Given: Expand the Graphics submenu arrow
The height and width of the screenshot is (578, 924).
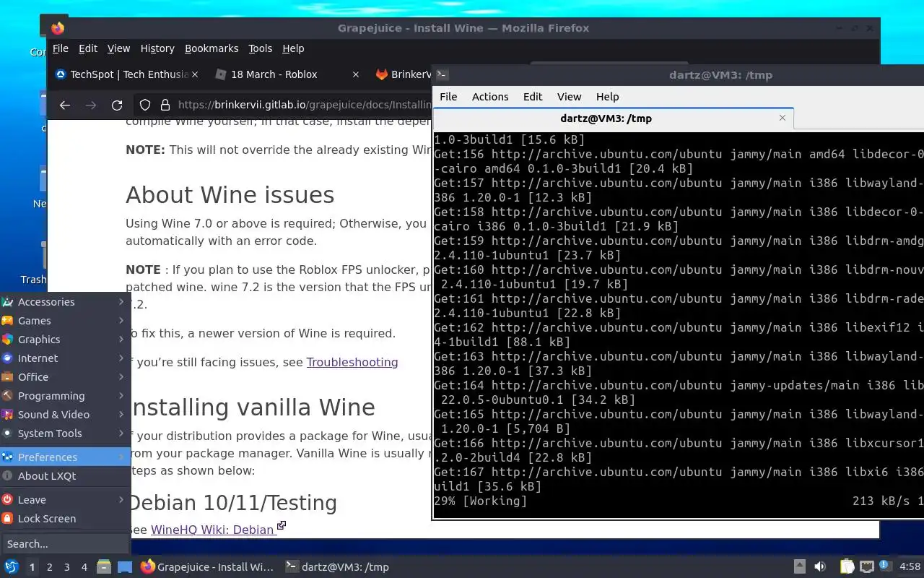Looking at the screenshot, I should pyautogui.click(x=121, y=340).
